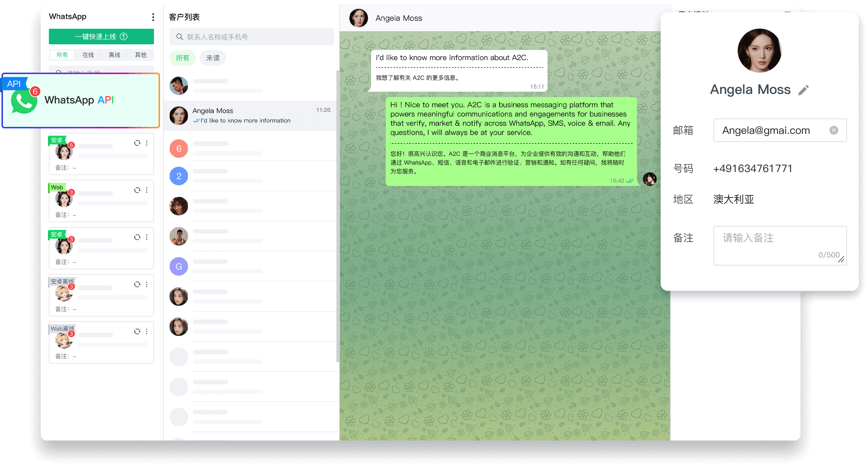
Task: Open the customer with purple G avatar
Action: coord(179,267)
